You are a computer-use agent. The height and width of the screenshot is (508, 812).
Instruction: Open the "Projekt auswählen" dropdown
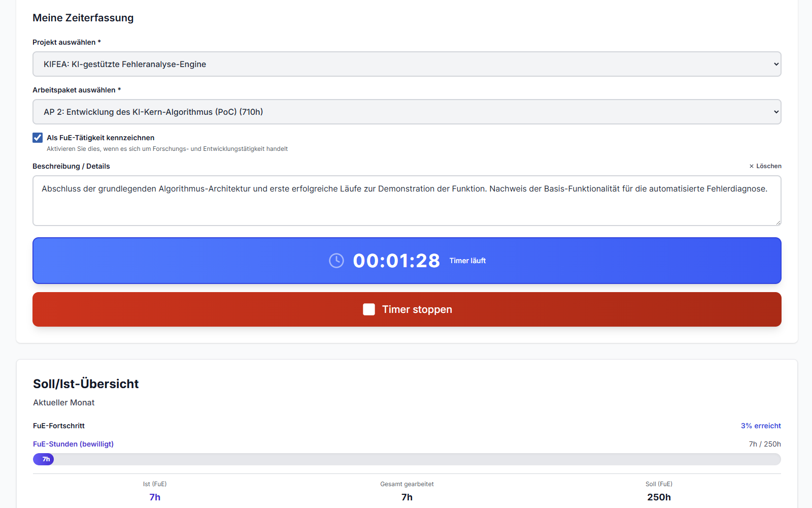click(x=406, y=64)
